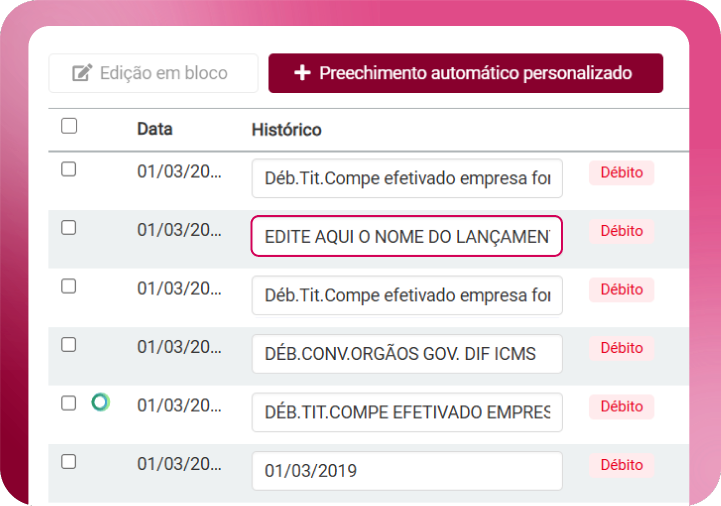The width and height of the screenshot is (721, 506).
Task: Select checkbox for DÉB.CONV.ORGÃOS GOV. row
Action: (x=69, y=344)
